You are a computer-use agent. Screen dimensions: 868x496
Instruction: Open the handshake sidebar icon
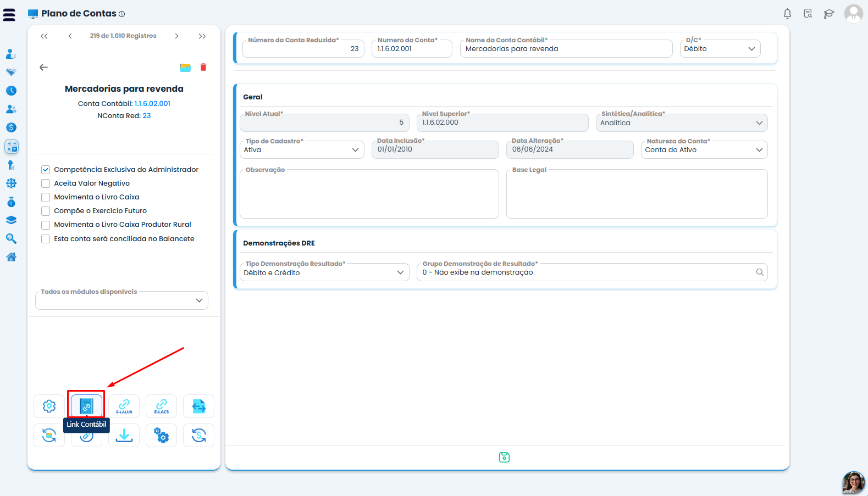(11, 72)
